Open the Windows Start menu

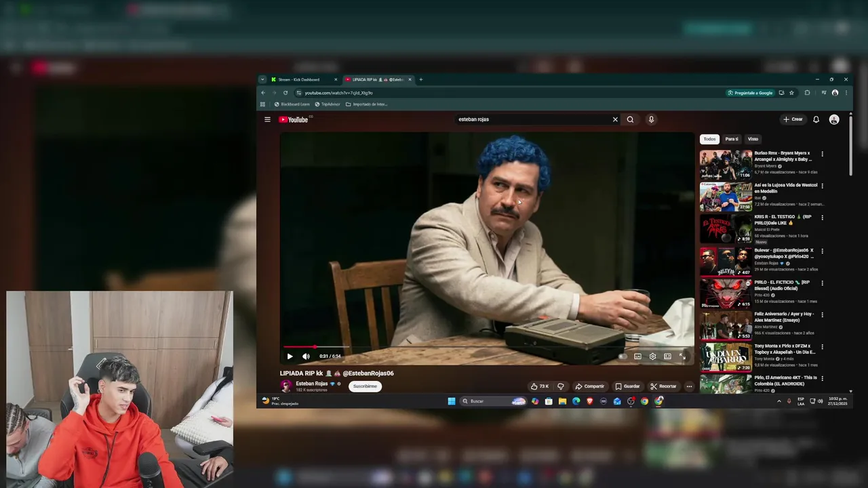point(452,401)
